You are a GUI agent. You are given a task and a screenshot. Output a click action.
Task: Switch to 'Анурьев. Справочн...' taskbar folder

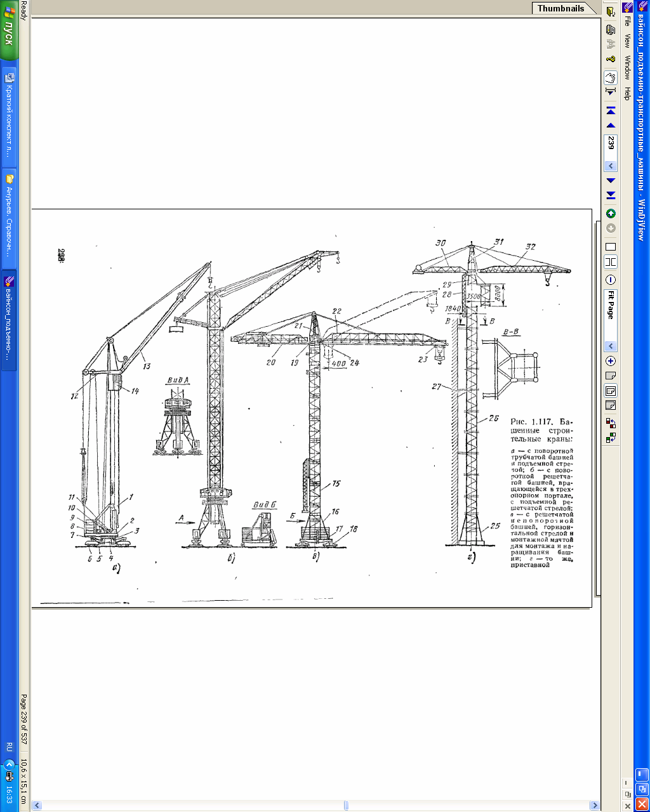click(9, 219)
